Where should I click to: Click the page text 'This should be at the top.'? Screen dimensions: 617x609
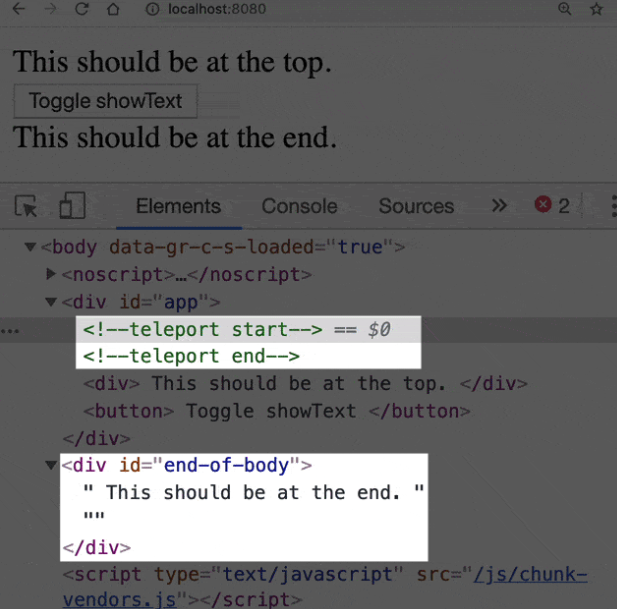(x=172, y=62)
